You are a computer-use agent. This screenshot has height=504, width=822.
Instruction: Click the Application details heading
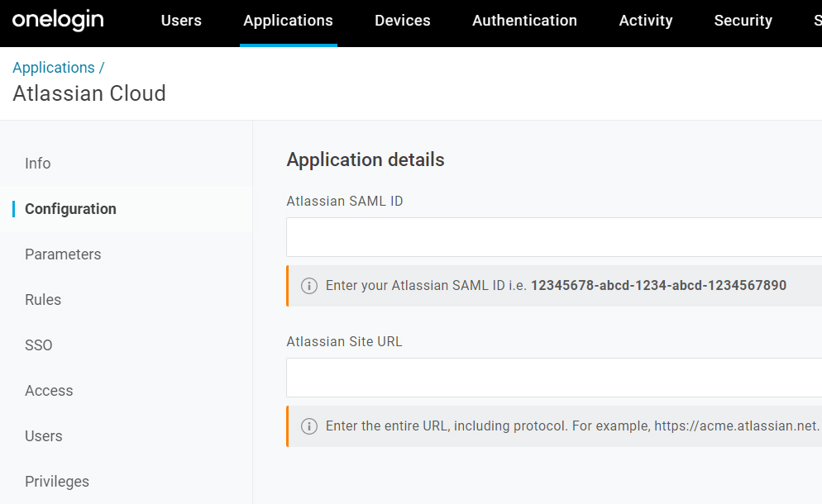point(366,159)
